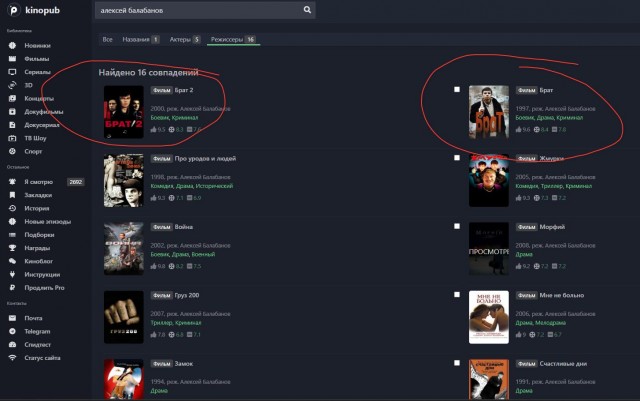The width and height of the screenshot is (640, 401).
Task: Open Почта via its envelope icon
Action: click(x=12, y=318)
